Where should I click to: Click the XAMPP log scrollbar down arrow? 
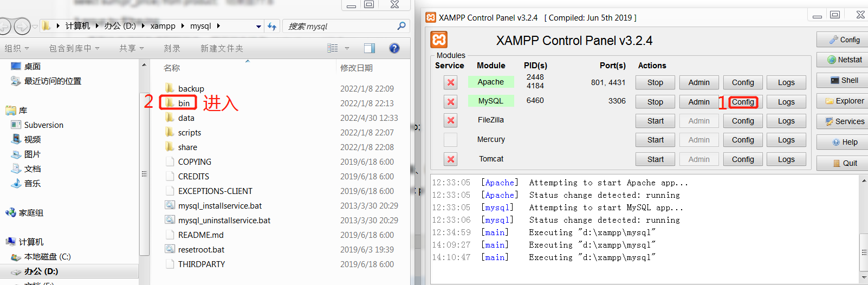(863, 277)
